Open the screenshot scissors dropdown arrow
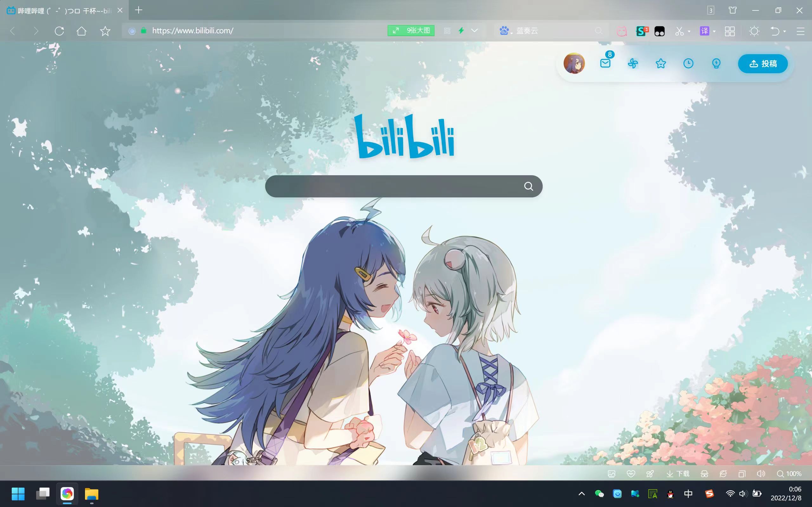Screen dimensions: 812x507 tap(689, 31)
